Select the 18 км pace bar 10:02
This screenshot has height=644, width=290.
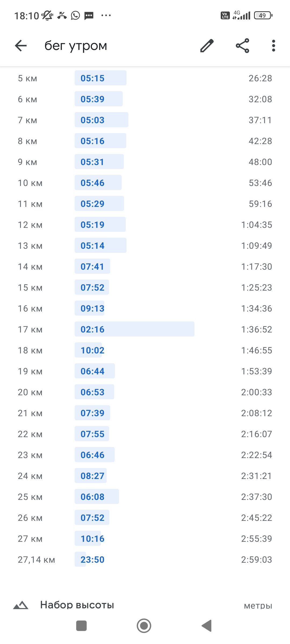tap(88, 350)
